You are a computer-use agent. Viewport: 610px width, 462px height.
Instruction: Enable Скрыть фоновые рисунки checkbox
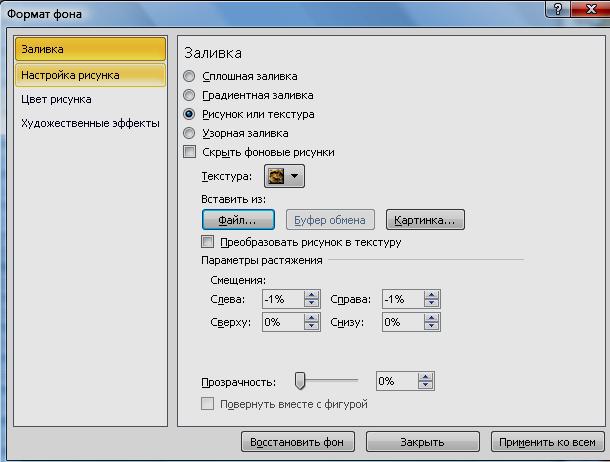coord(189,152)
